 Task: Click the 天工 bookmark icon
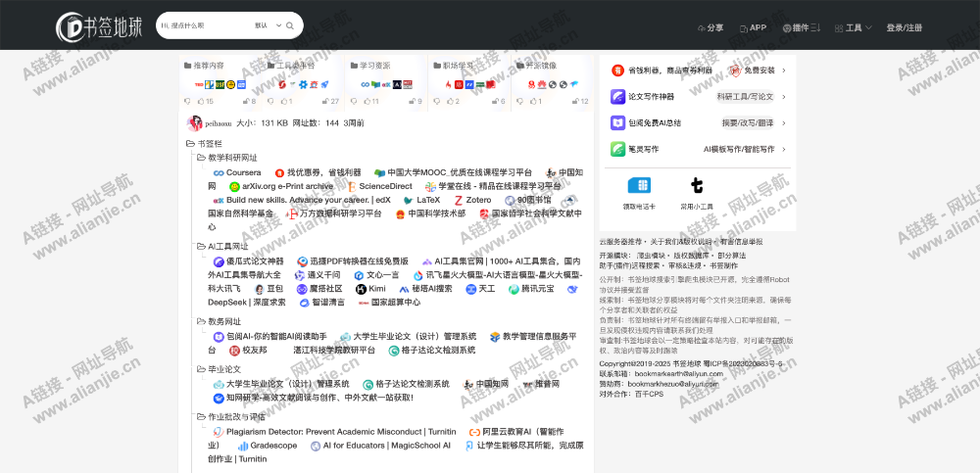point(470,289)
